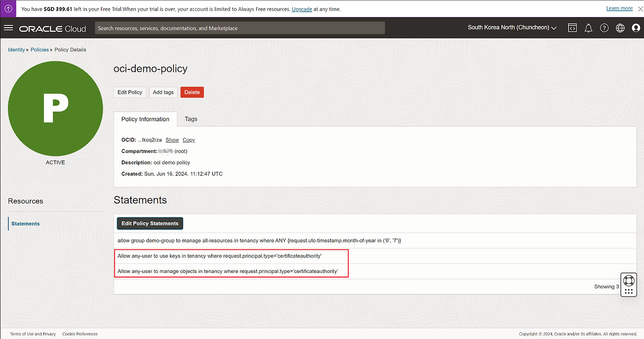This screenshot has width=644, height=339.
Task: Click the purple upgrade arrow icon
Action: pyautogui.click(x=9, y=9)
